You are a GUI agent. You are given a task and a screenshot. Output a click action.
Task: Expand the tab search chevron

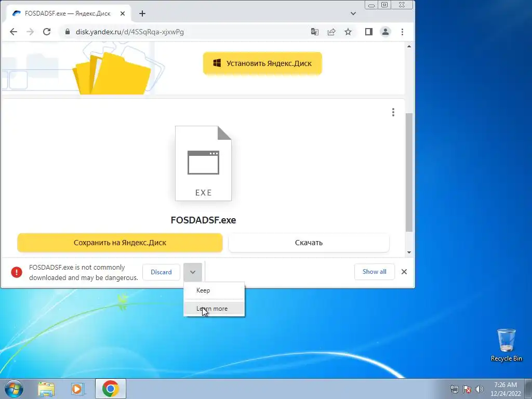pos(353,14)
